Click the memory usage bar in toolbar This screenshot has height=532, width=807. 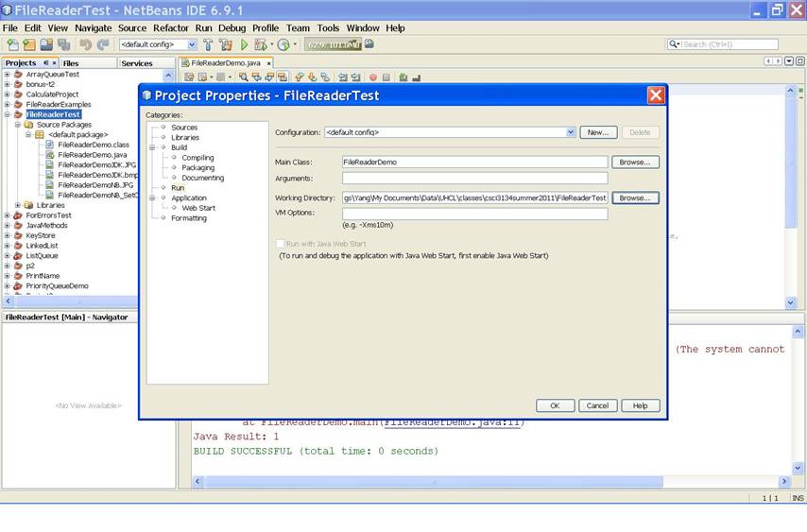(333, 44)
